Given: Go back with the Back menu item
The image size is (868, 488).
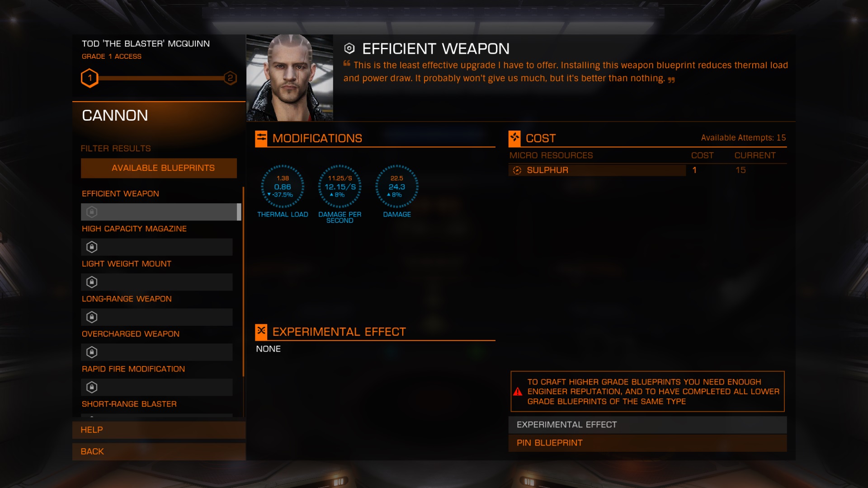Looking at the screenshot, I should coord(159,451).
